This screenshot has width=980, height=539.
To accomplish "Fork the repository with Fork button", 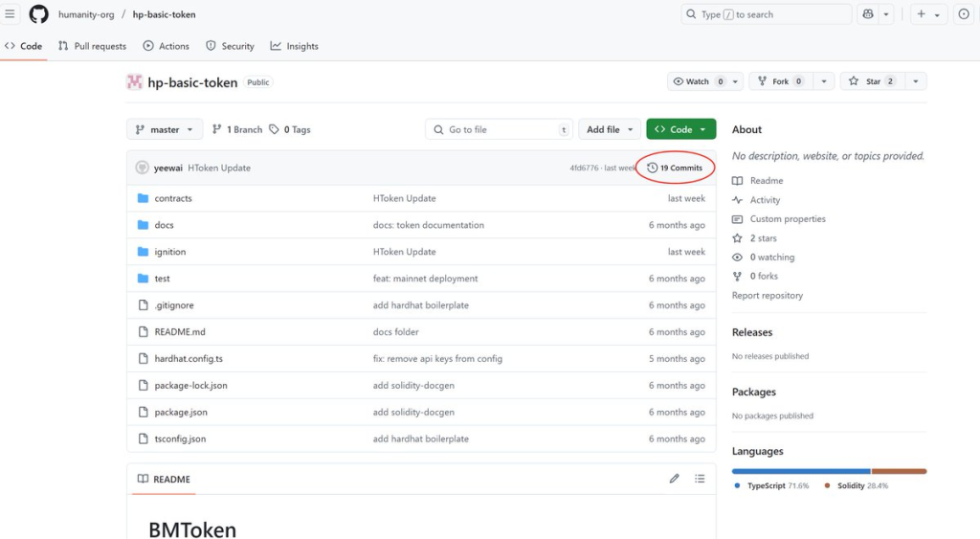I will coord(781,81).
